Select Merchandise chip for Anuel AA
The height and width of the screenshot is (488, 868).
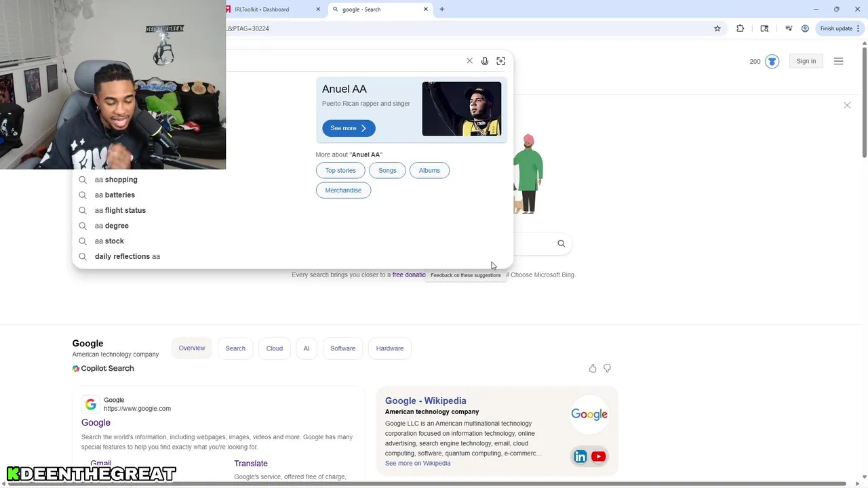click(x=343, y=190)
